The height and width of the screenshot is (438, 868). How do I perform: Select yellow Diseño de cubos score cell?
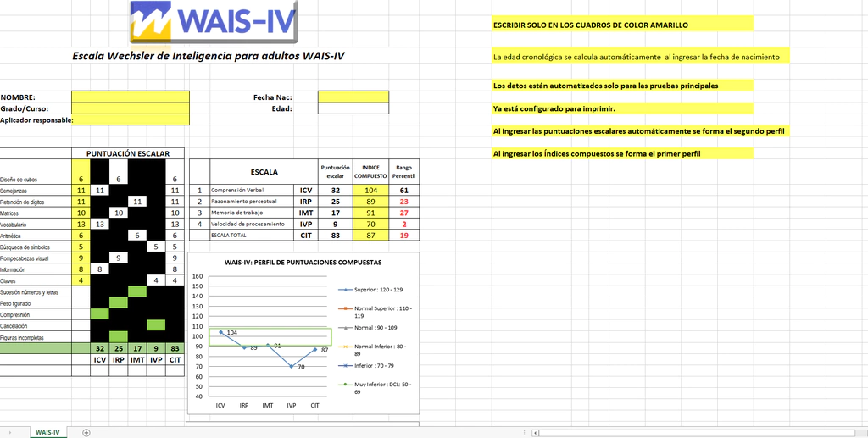tap(81, 179)
